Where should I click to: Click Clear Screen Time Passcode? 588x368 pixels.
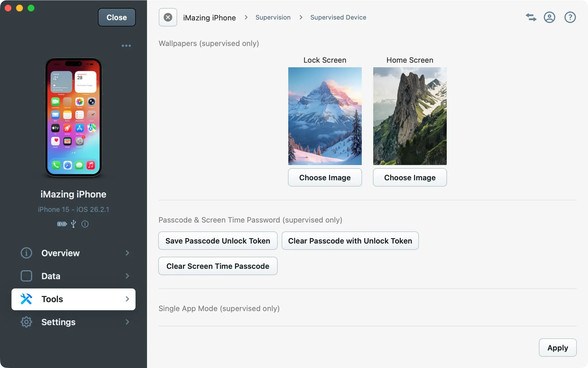(x=218, y=266)
